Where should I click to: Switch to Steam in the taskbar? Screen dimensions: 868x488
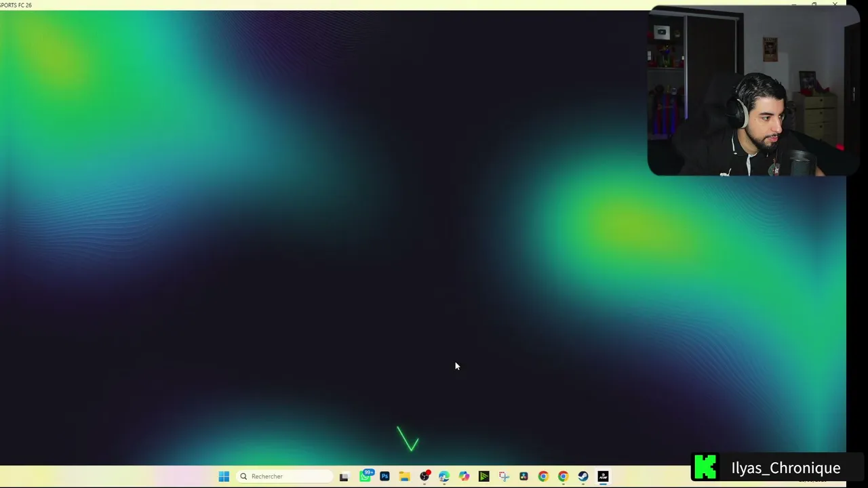pyautogui.click(x=583, y=476)
